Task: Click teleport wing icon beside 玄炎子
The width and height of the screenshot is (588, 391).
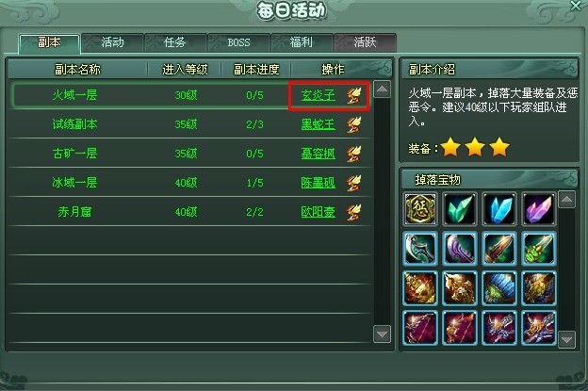Action: (353, 95)
